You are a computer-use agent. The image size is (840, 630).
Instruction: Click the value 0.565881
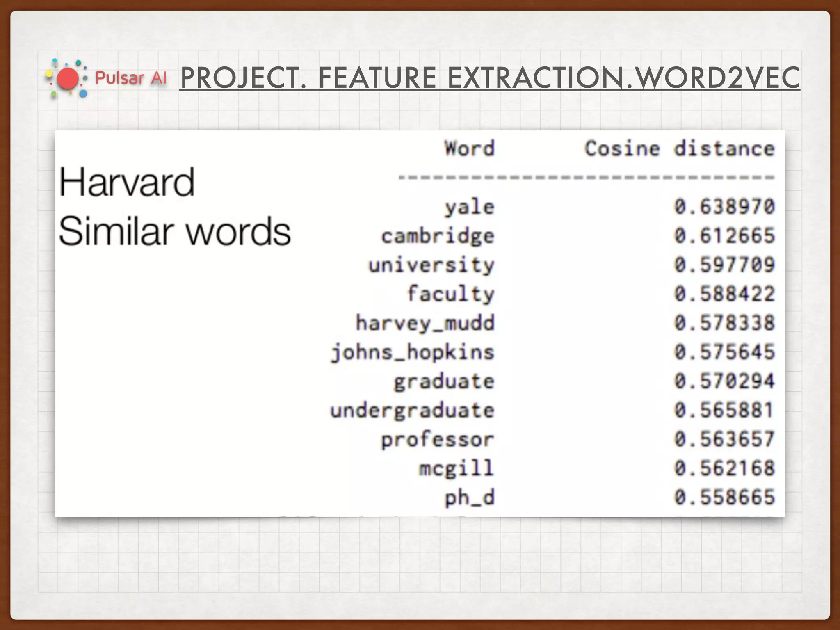724,410
